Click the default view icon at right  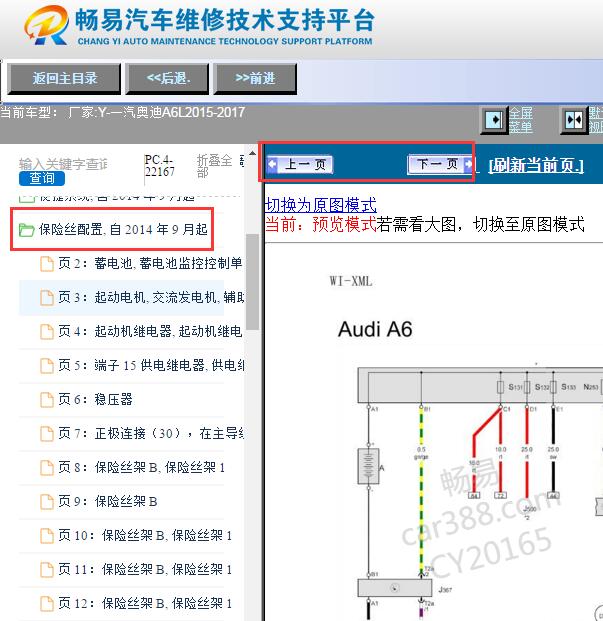pyautogui.click(x=574, y=120)
